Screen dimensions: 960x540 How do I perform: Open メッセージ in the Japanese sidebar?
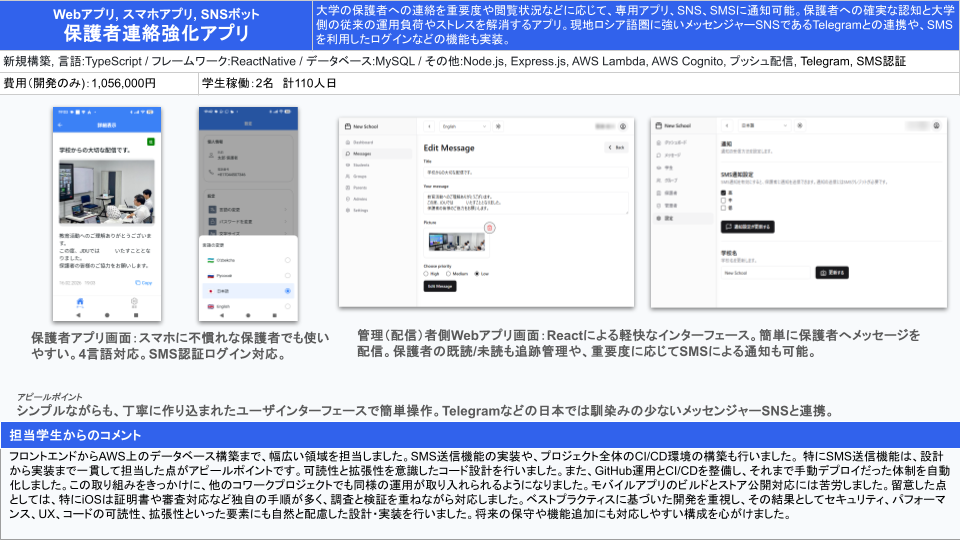[670, 155]
